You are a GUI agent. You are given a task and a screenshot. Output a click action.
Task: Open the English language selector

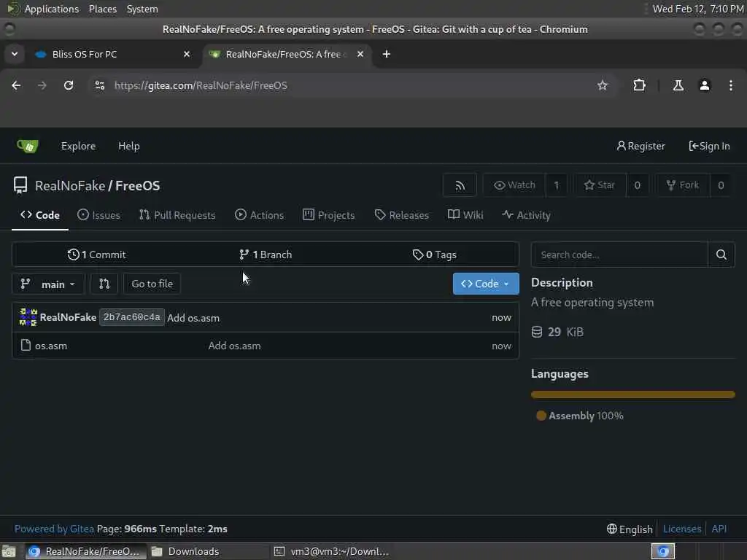(630, 529)
